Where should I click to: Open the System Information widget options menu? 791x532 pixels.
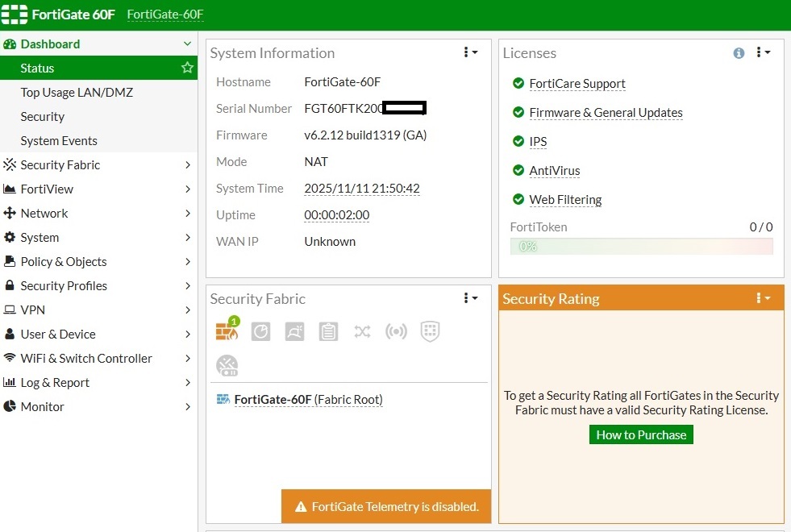tap(470, 52)
